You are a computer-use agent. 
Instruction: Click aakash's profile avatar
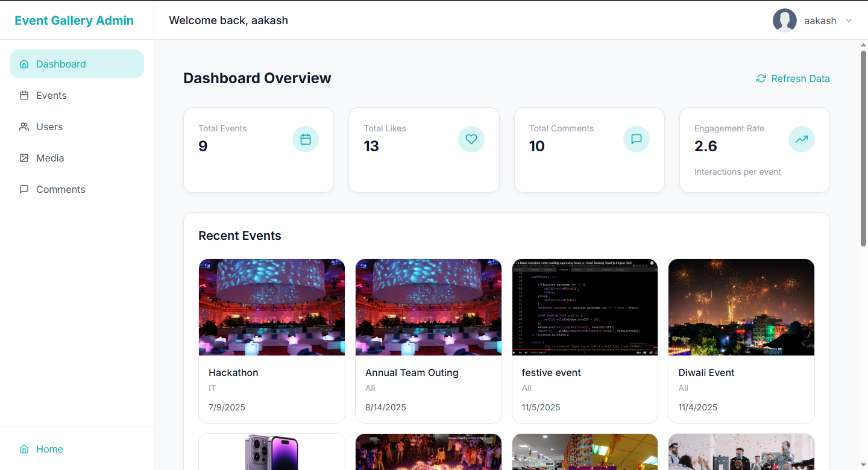(785, 20)
